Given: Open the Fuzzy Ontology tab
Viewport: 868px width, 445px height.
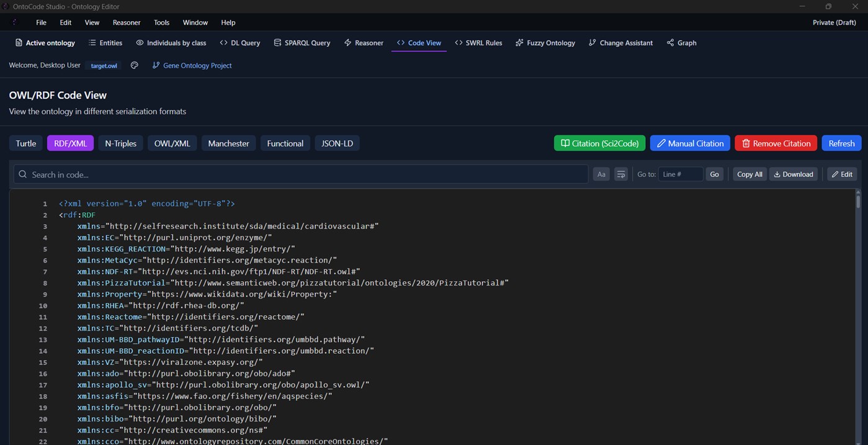Looking at the screenshot, I should point(545,43).
